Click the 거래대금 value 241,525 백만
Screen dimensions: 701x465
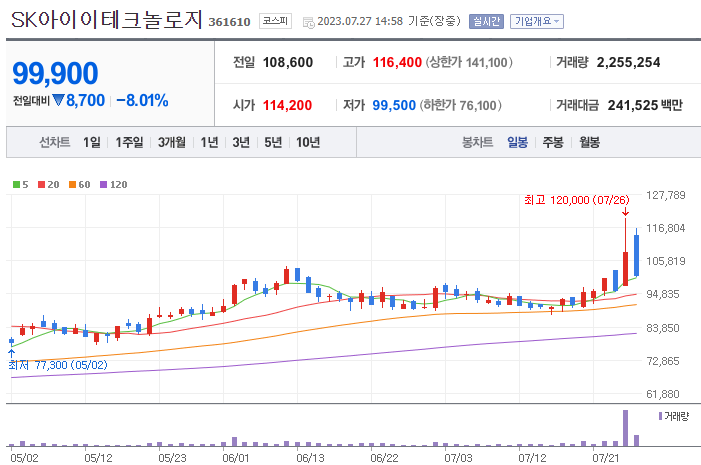645,105
